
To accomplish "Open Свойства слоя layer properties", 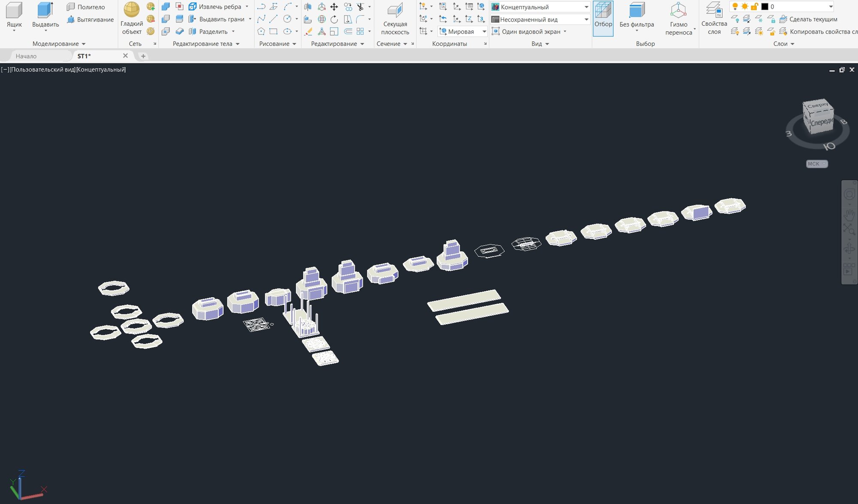I will click(714, 11).
